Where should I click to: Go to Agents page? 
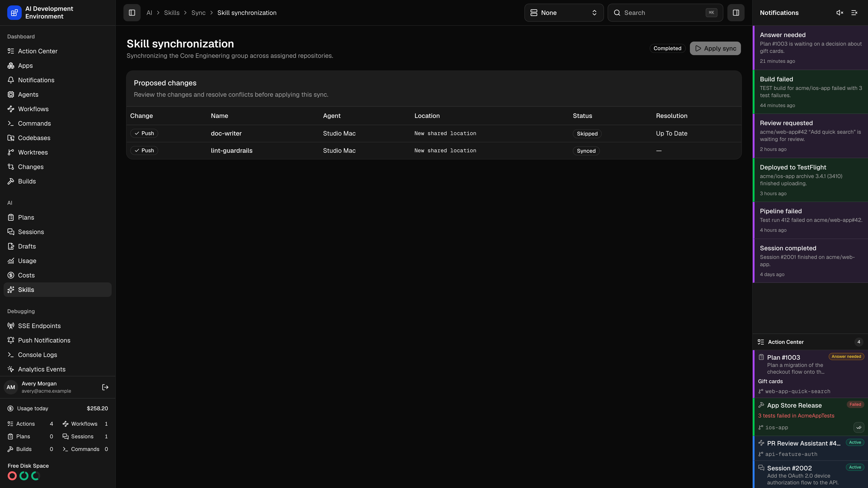[x=58, y=95]
